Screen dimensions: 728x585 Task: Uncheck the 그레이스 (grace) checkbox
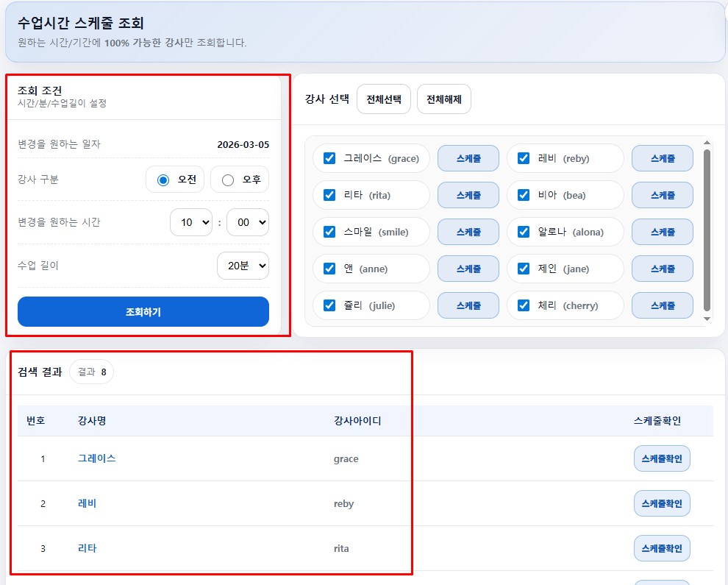(x=329, y=158)
